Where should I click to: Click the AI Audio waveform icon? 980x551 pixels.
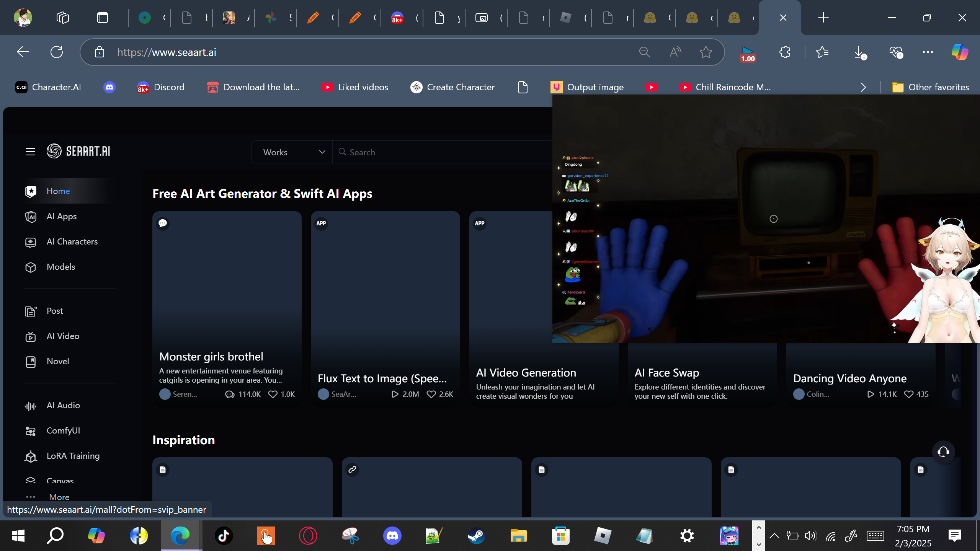pos(31,406)
